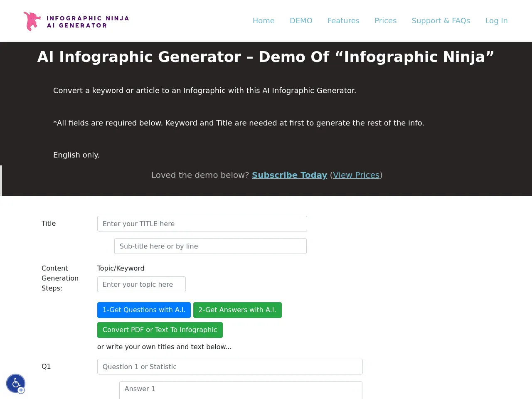
Task: Focus the Question 1 or Statistic field
Action: coord(230,367)
